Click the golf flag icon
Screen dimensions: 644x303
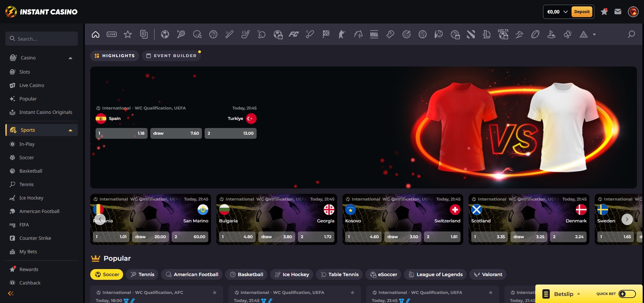551,34
